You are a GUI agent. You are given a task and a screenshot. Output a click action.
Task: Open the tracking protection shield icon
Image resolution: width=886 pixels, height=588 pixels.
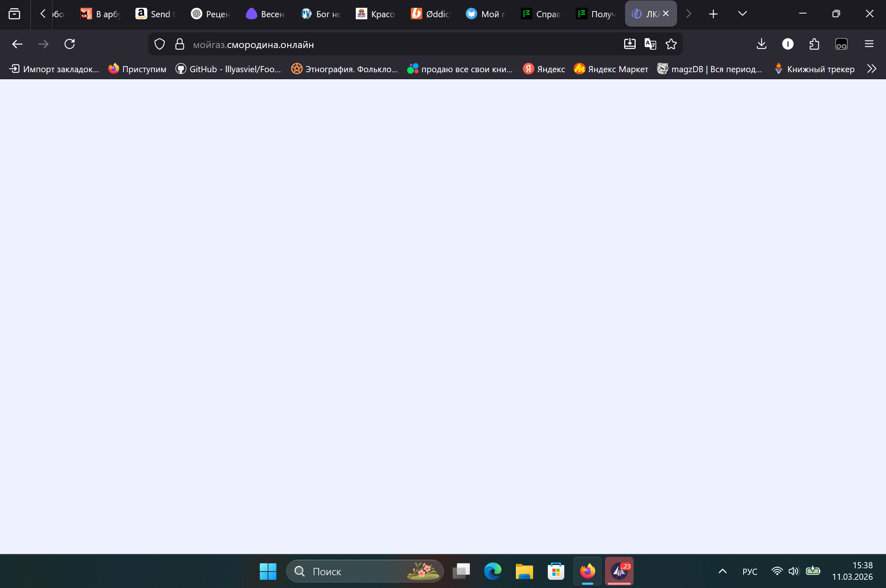click(160, 44)
